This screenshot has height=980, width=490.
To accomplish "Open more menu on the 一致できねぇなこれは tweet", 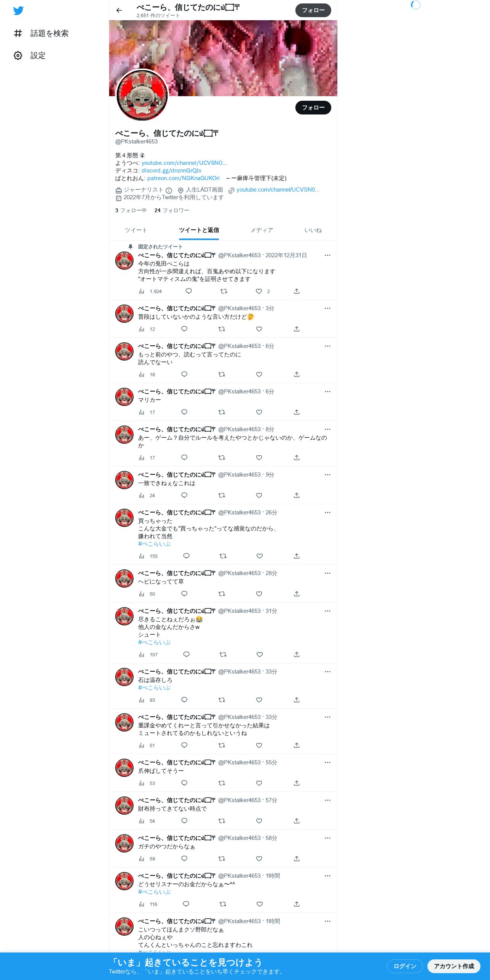I will tap(327, 475).
